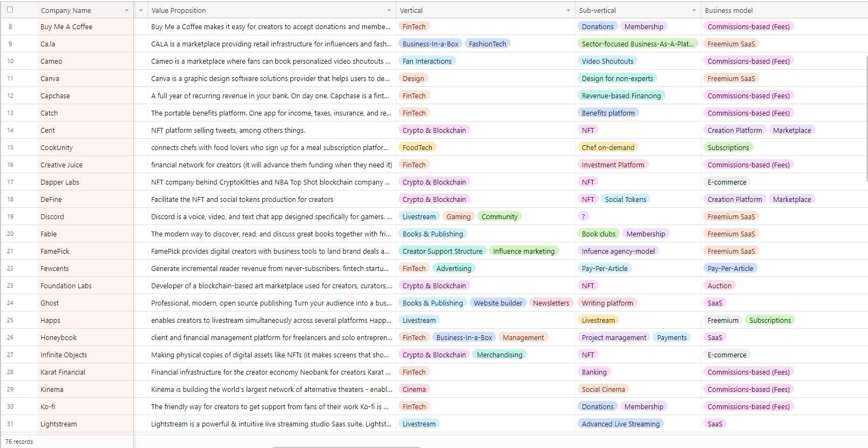Image resolution: width=868 pixels, height=448 pixels.
Task: Open the Vertical column dropdown arrow
Action: point(568,10)
